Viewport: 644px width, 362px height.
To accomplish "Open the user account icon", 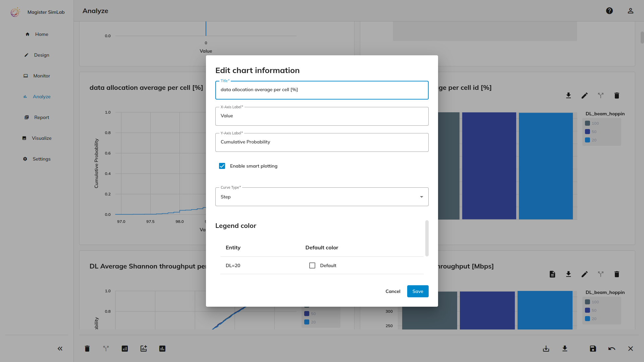I will click(x=631, y=11).
